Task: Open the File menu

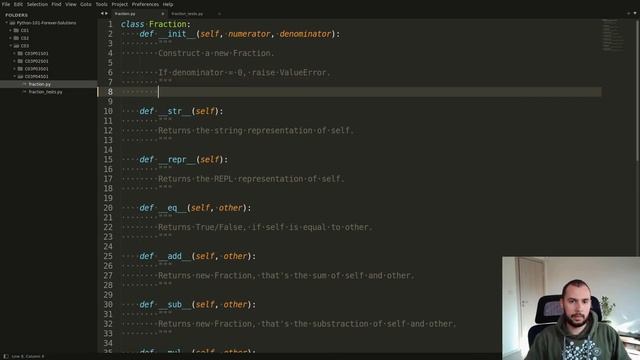Action: 6,4
